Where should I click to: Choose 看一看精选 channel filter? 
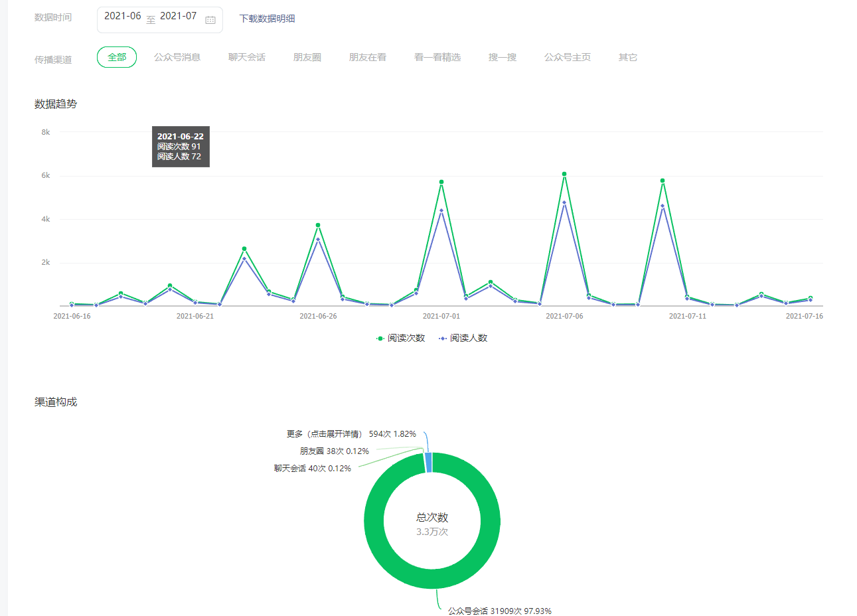pos(437,57)
